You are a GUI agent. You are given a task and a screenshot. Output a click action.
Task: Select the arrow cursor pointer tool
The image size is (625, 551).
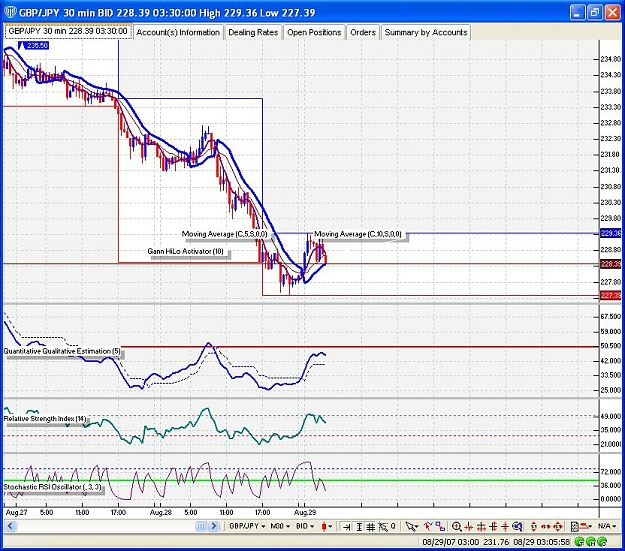click(x=410, y=527)
